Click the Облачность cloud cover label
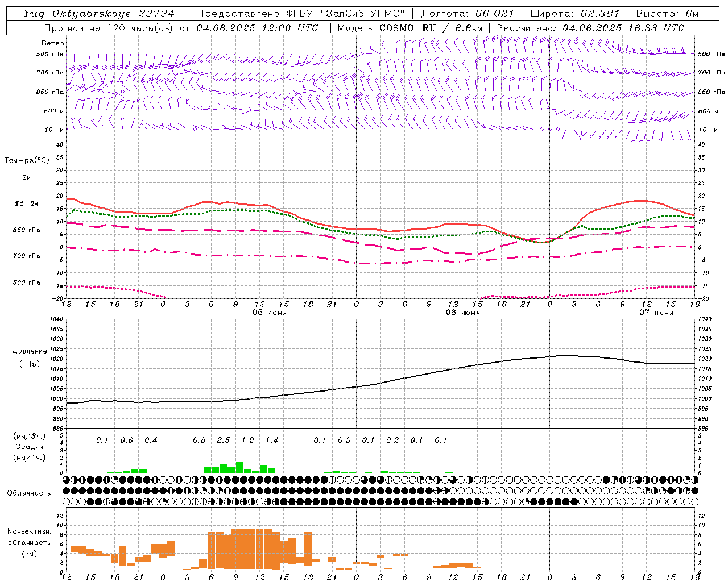The height and width of the screenshot is (582, 728). tap(29, 493)
